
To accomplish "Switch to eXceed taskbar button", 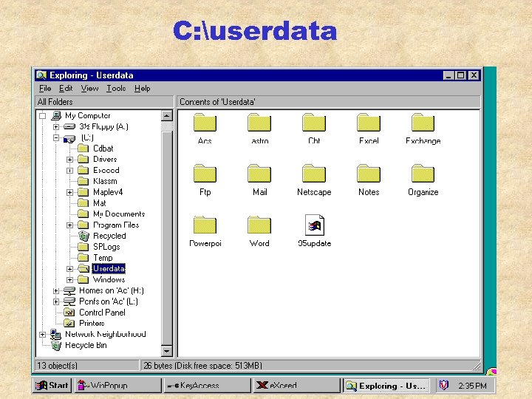I will (x=296, y=386).
